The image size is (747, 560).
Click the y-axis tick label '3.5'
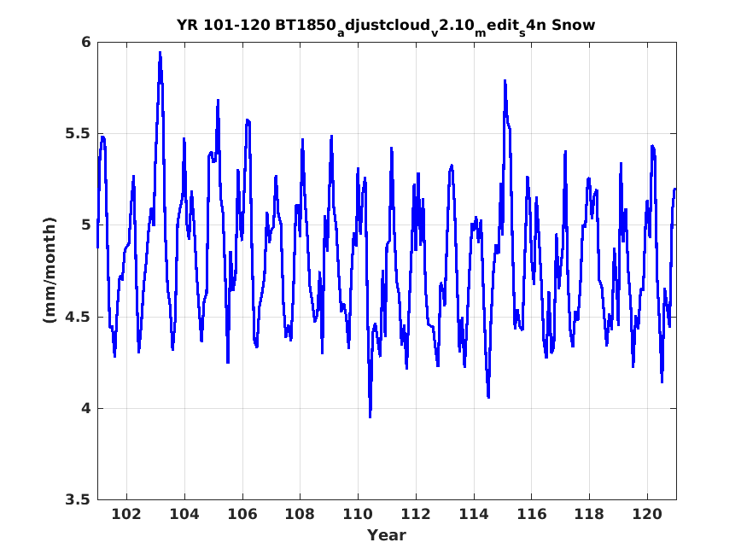(x=78, y=499)
